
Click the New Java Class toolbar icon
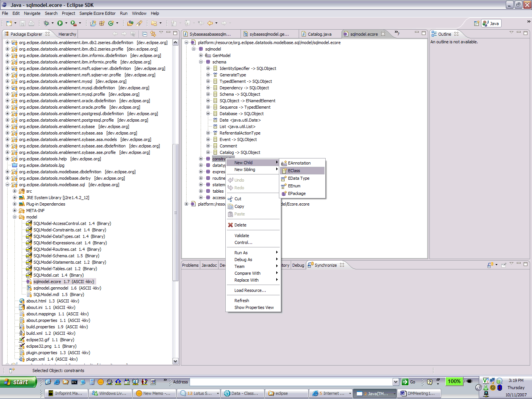pos(111,23)
